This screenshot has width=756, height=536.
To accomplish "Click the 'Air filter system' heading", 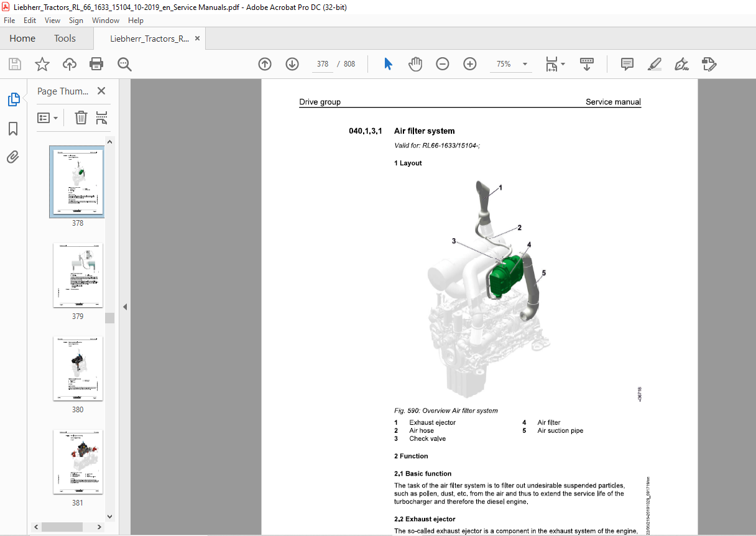I will (x=424, y=131).
